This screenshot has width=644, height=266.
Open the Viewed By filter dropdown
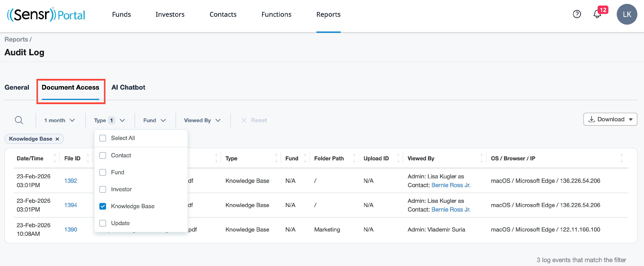[202, 120]
